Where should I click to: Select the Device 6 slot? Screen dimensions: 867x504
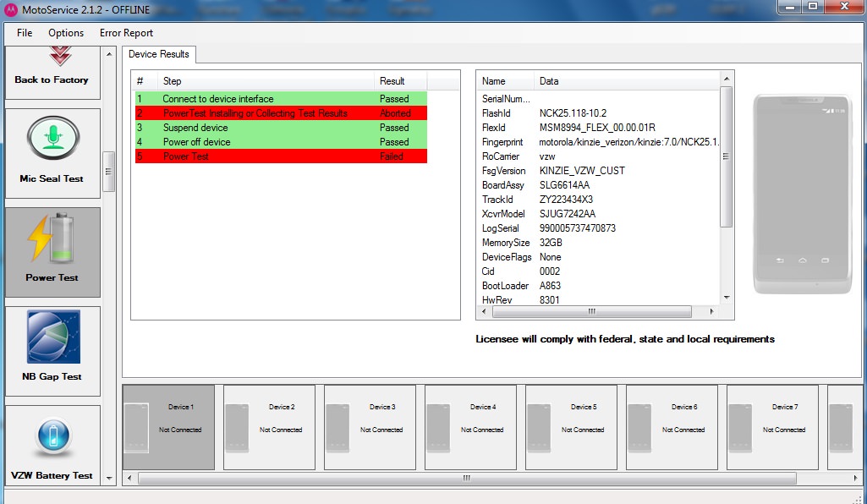tap(672, 428)
